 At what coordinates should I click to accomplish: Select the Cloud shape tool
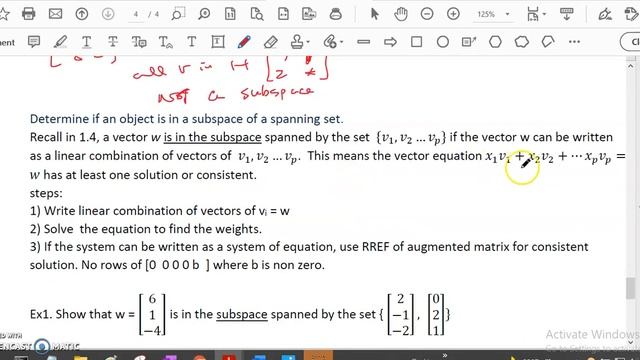click(522, 42)
